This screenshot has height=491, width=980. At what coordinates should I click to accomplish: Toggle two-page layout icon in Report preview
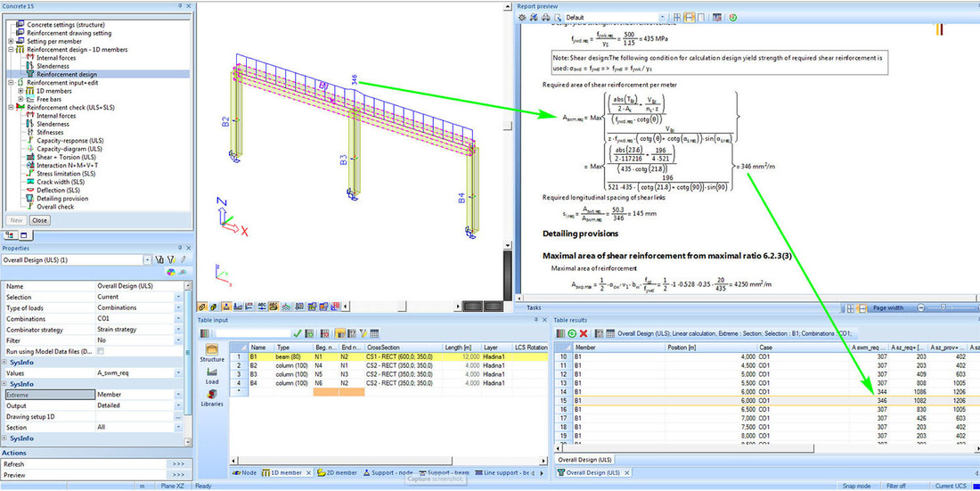click(690, 18)
